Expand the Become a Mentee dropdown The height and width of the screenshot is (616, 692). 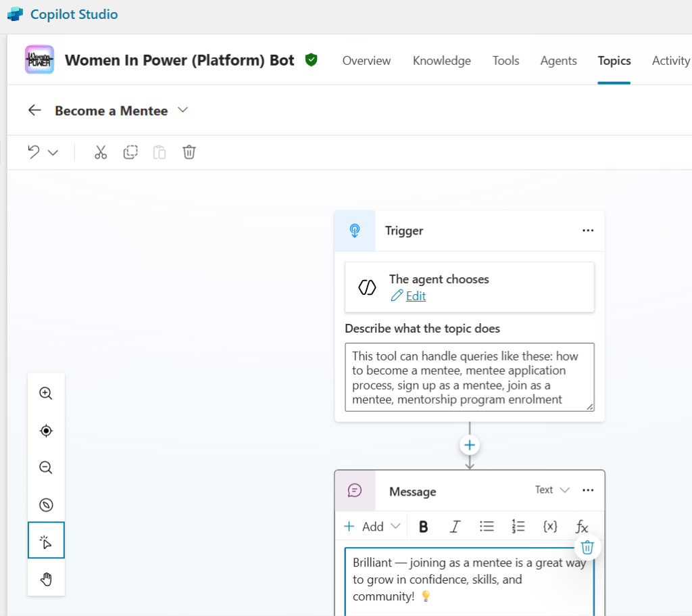click(x=182, y=110)
